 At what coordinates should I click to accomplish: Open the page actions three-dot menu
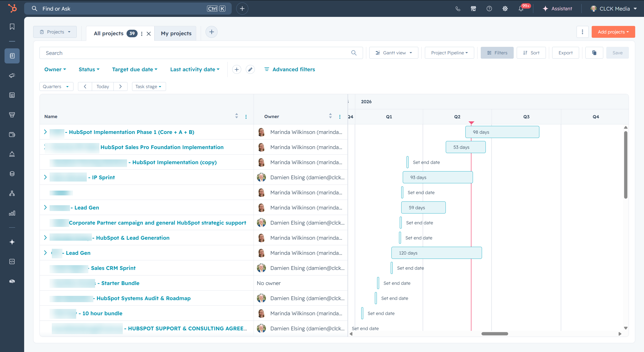tap(582, 32)
